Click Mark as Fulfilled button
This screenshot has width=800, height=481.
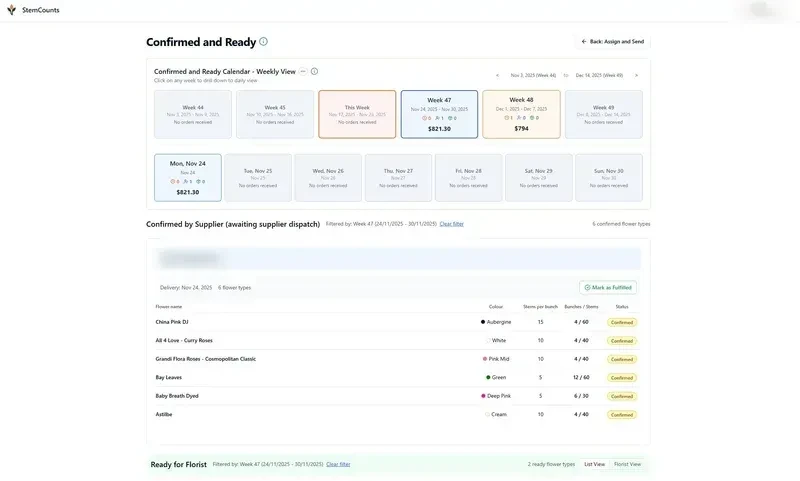[608, 288]
